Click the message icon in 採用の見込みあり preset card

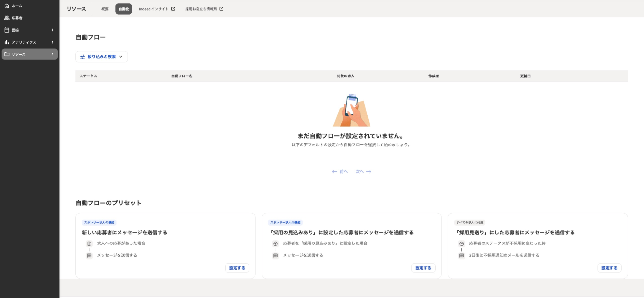pyautogui.click(x=275, y=256)
